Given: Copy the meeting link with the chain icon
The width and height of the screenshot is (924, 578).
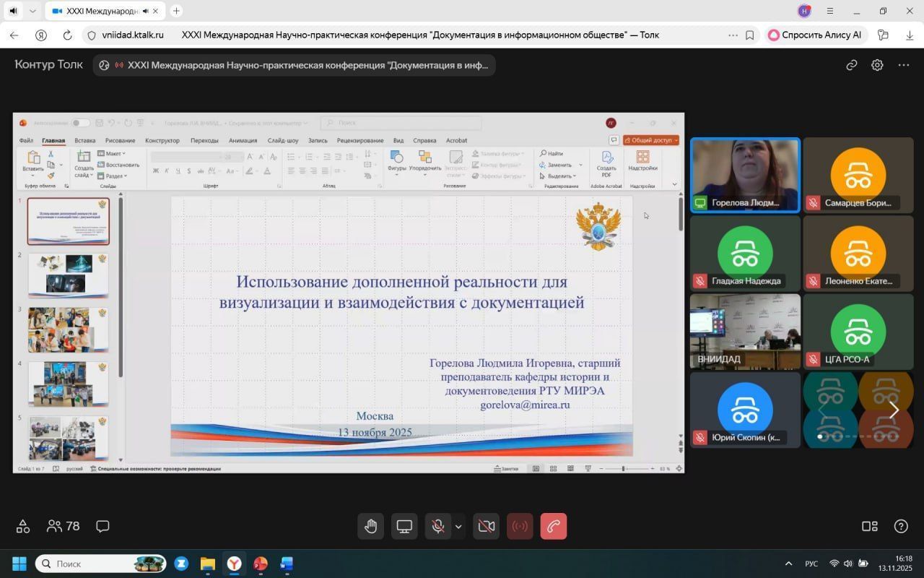Looking at the screenshot, I should pyautogui.click(x=852, y=65).
